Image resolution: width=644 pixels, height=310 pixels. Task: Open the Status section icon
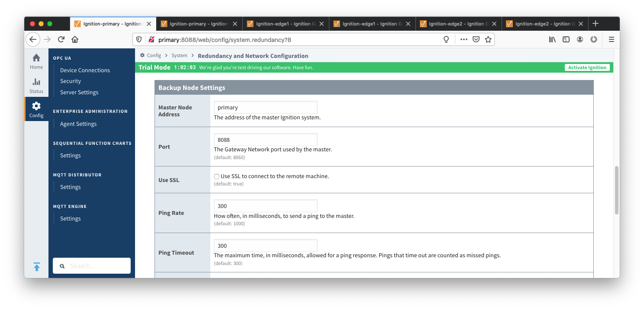tap(36, 82)
